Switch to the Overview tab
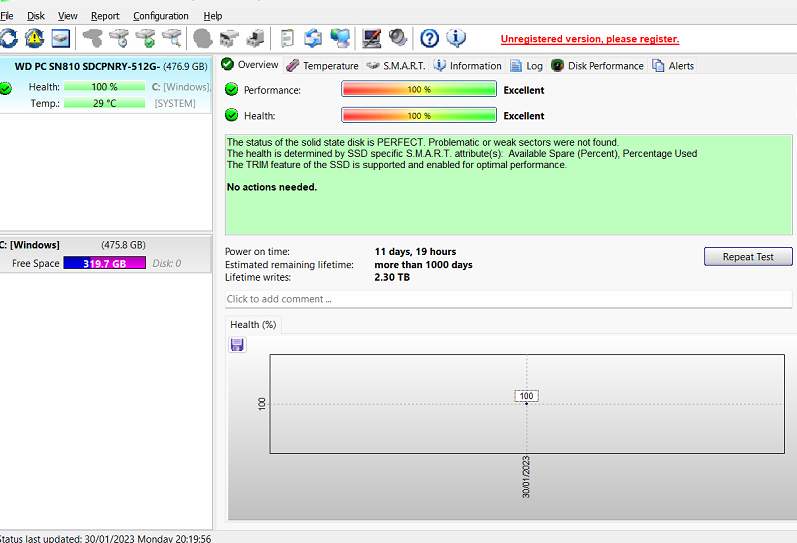Image resolution: width=797 pixels, height=543 pixels. (250, 65)
